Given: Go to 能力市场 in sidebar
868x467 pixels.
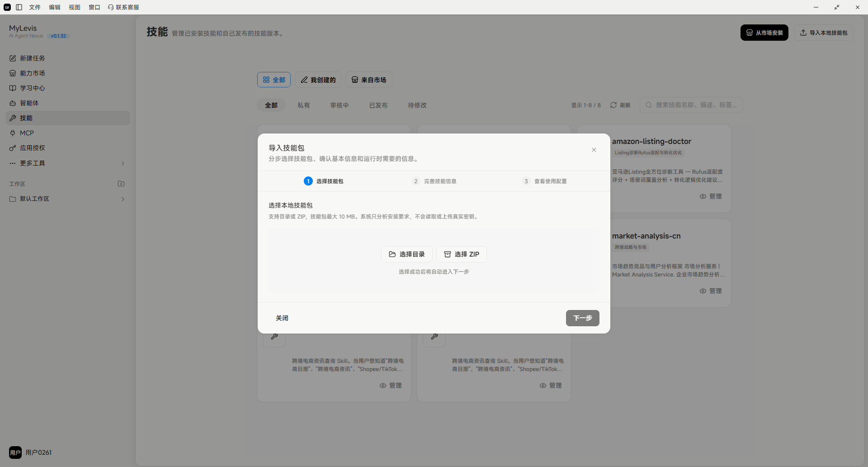Looking at the screenshot, I should click(x=68, y=73).
